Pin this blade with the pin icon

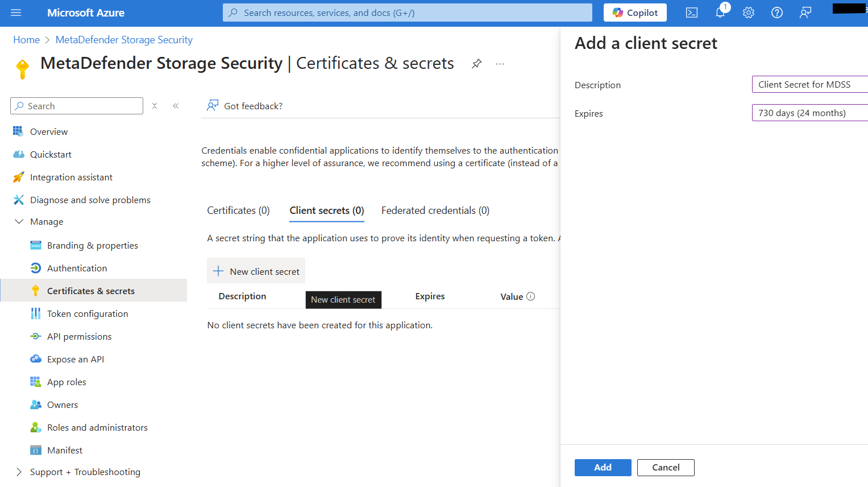click(477, 64)
